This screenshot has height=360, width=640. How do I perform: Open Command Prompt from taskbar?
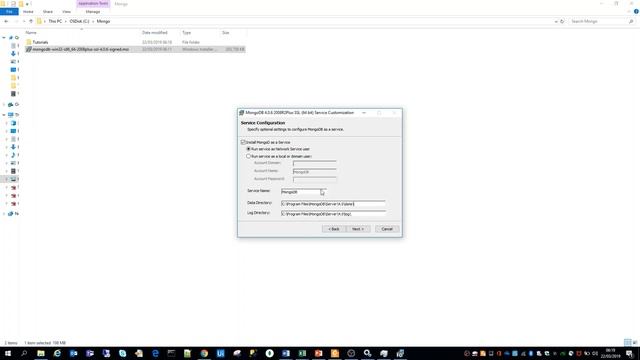pyautogui.click(x=171, y=353)
